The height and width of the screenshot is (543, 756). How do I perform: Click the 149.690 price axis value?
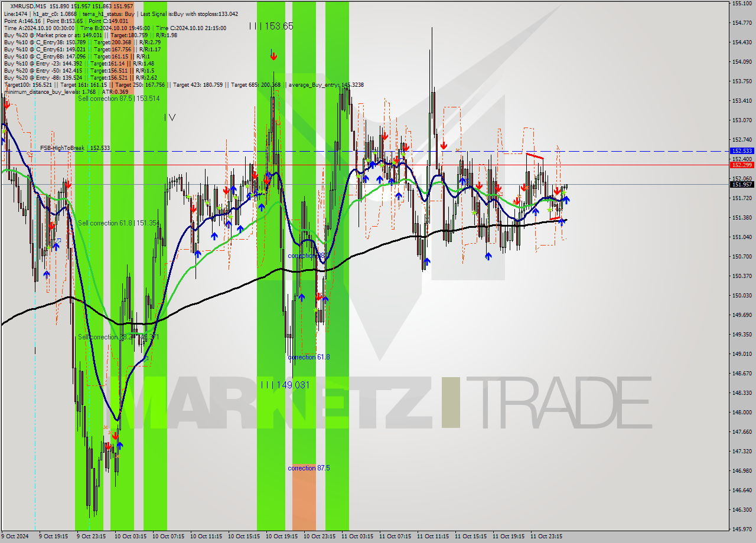click(x=742, y=315)
